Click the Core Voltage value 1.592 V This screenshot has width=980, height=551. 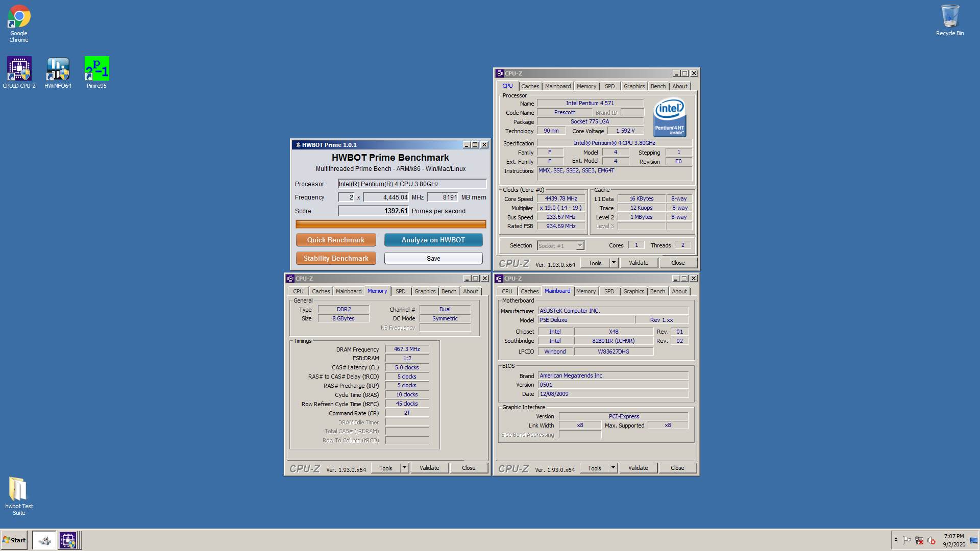coord(625,131)
